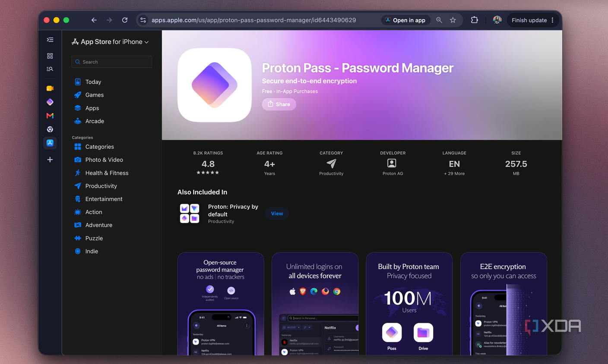Add a new tab with the plus icon
Screen dimensions: 608x364
click(50, 160)
